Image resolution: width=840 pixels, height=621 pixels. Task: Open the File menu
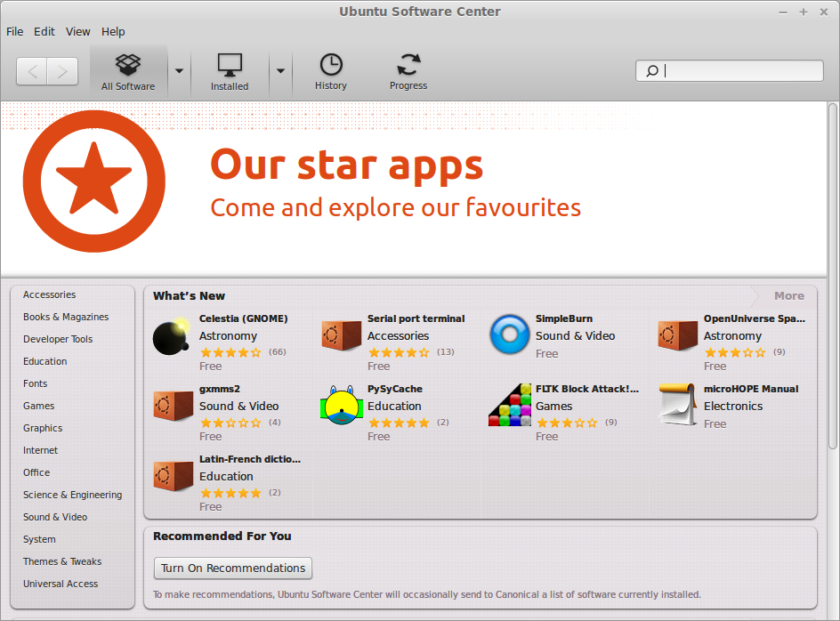click(x=15, y=31)
